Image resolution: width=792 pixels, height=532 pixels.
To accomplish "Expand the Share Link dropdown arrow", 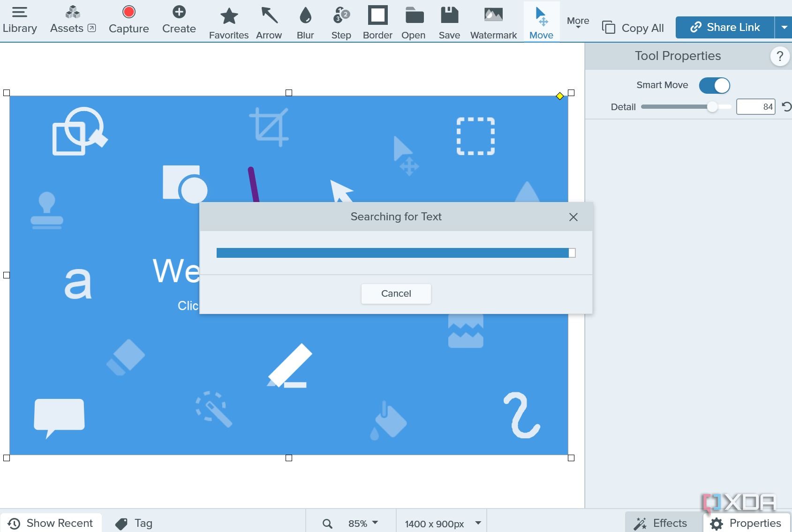I will click(x=784, y=27).
